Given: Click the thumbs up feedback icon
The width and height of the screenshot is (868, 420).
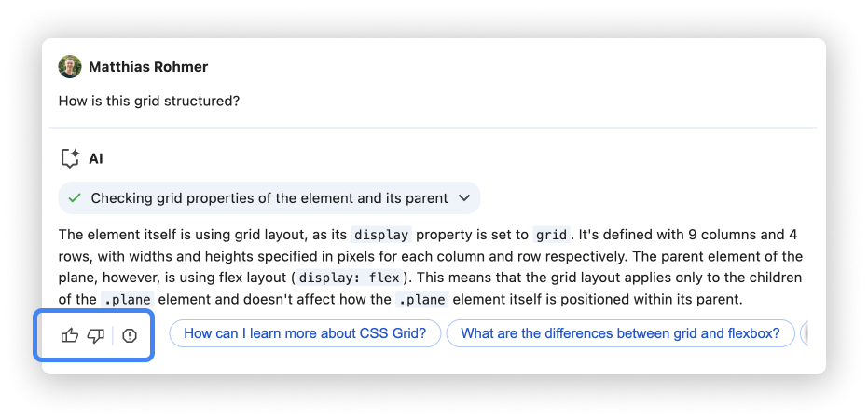Looking at the screenshot, I should [x=70, y=335].
